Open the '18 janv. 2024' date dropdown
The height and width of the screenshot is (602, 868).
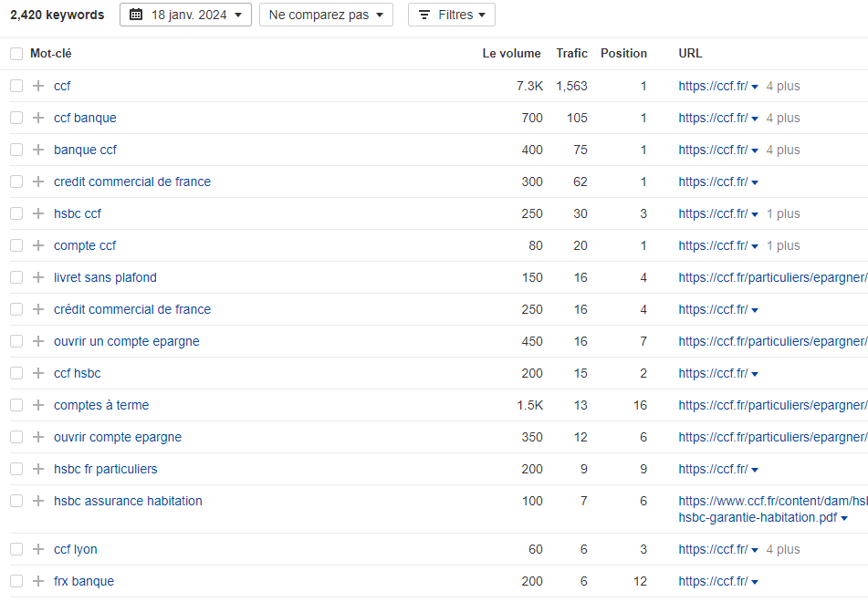[x=185, y=15]
